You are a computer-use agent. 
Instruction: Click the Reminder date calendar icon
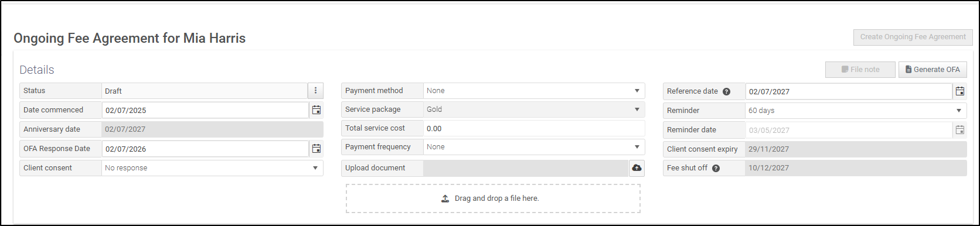point(960,130)
